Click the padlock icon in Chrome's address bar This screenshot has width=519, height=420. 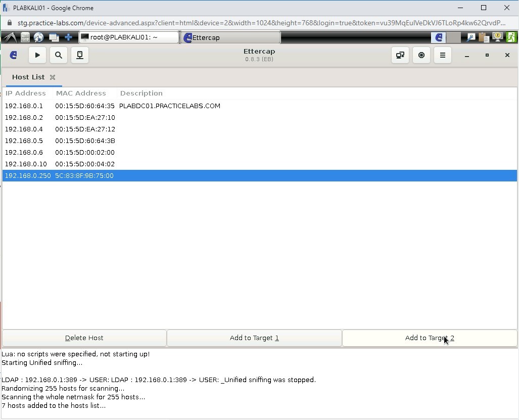[x=11, y=23]
